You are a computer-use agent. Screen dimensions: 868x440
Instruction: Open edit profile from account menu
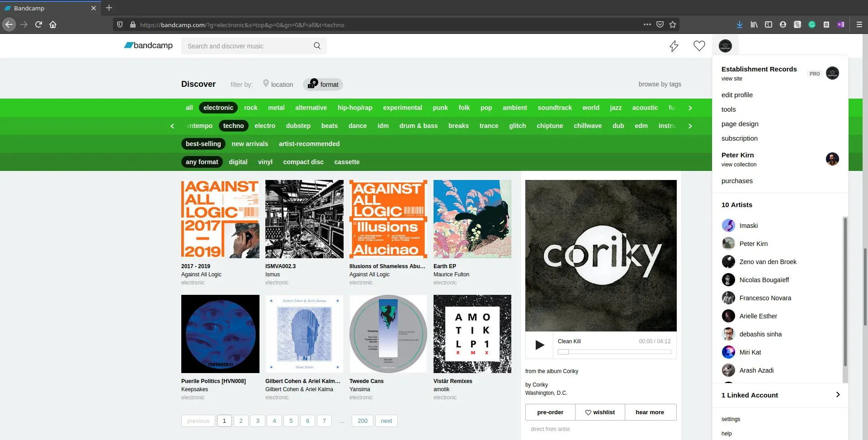click(737, 95)
